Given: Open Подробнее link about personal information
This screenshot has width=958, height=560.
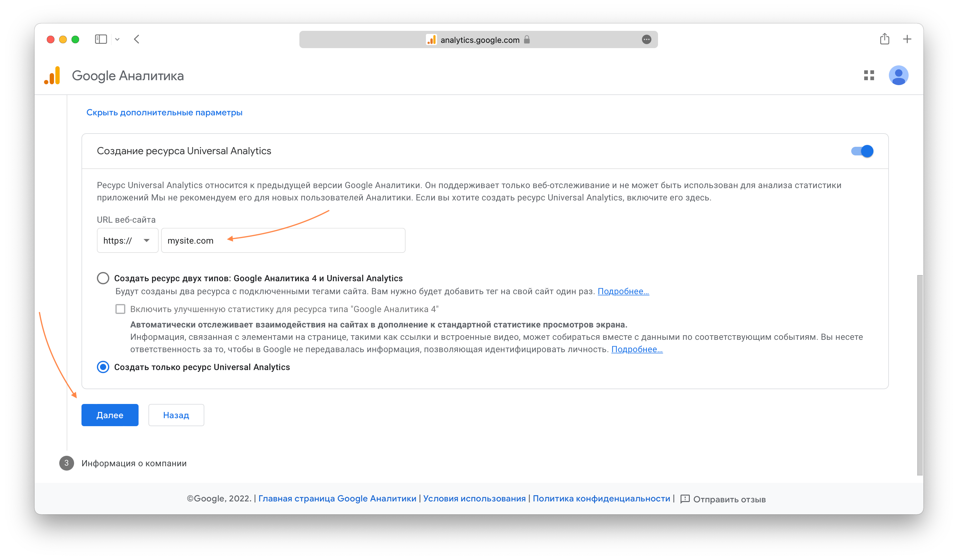Looking at the screenshot, I should 637,349.
